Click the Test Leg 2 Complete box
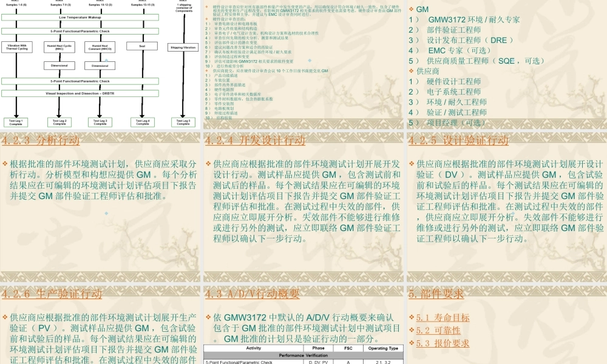 pos(59,122)
